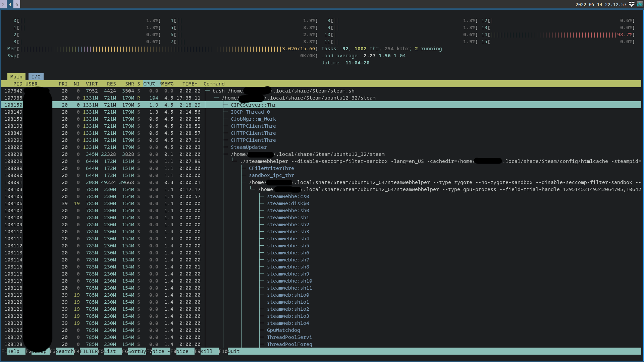The image size is (644, 362).
Task: Select the steamwebhelper --disable-seccomp-filter-sandbox process row
Action: click(x=321, y=161)
